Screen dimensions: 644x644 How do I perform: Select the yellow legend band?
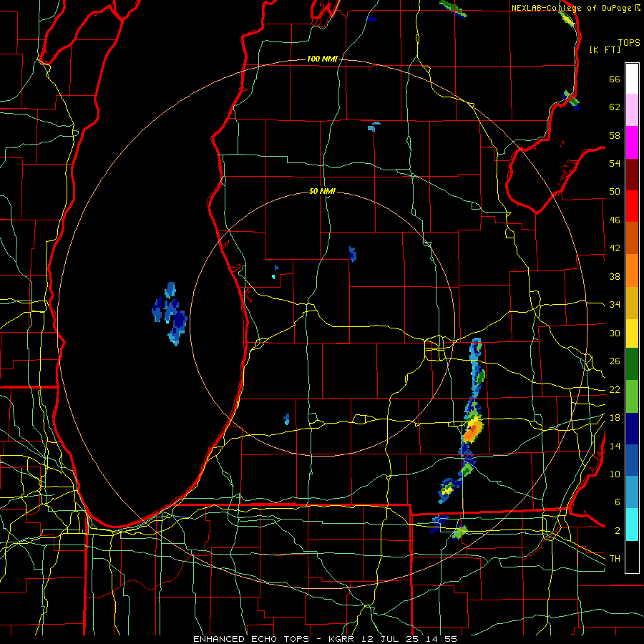point(632,333)
